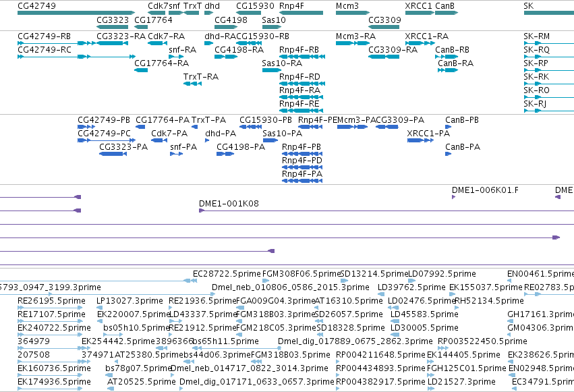
Task: Select the CG3323 gene feature
Action: [113, 27]
